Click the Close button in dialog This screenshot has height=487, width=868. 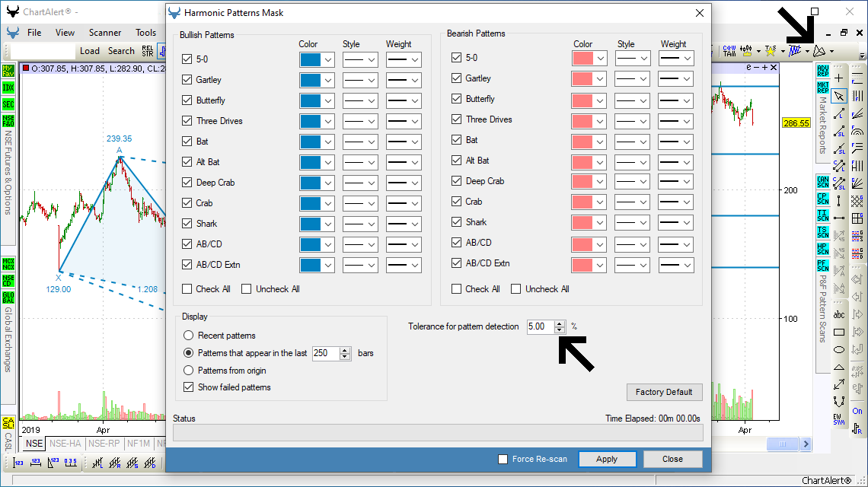click(x=672, y=460)
